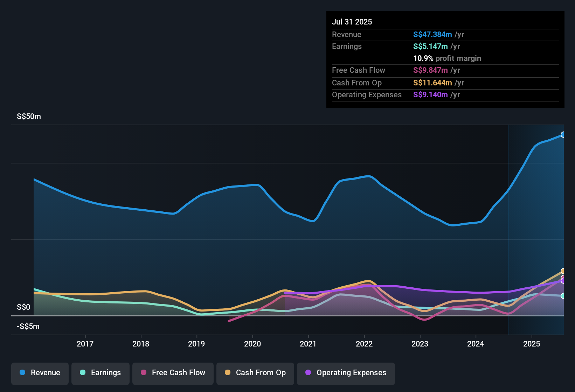Click the teal Earnings legend dot

pos(83,372)
